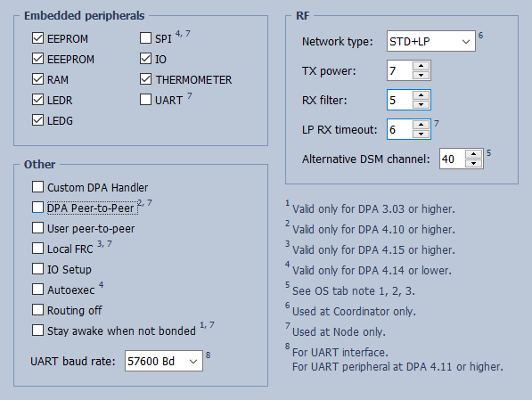Decrease RX filter value with down arrow
Image resolution: width=532 pixels, height=400 pixels.
[x=421, y=104]
